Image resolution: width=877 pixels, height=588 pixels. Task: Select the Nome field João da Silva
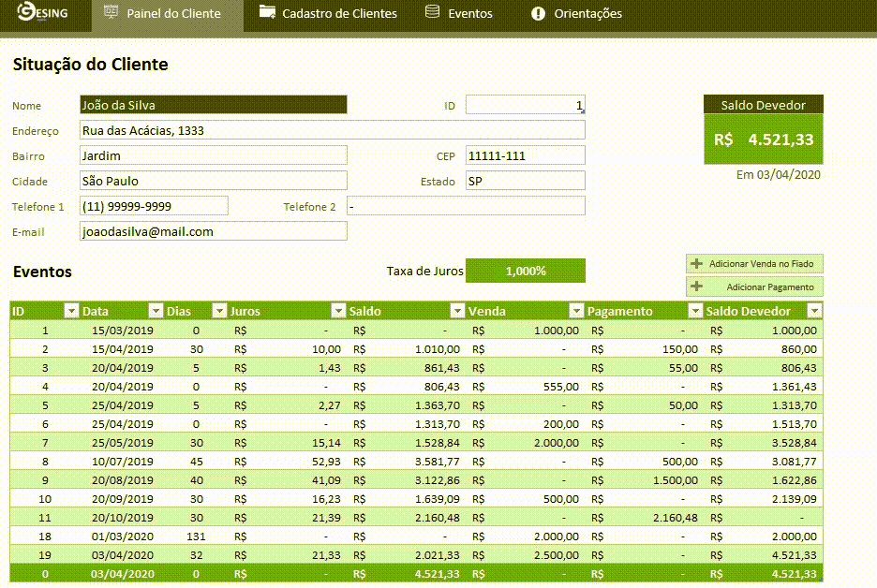(213, 105)
